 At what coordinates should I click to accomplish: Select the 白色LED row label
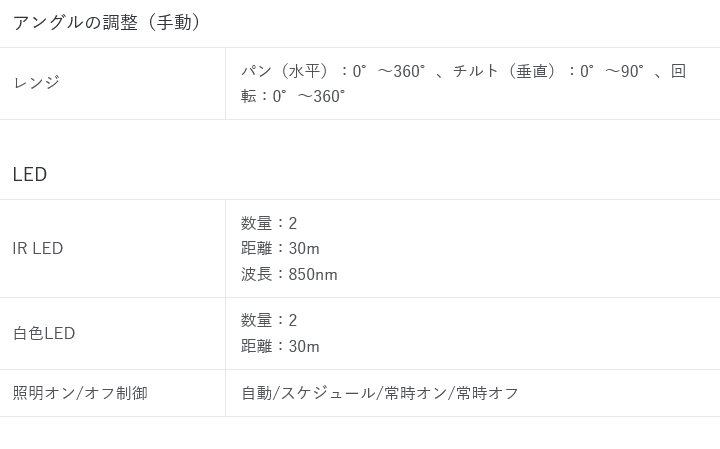coord(44,333)
